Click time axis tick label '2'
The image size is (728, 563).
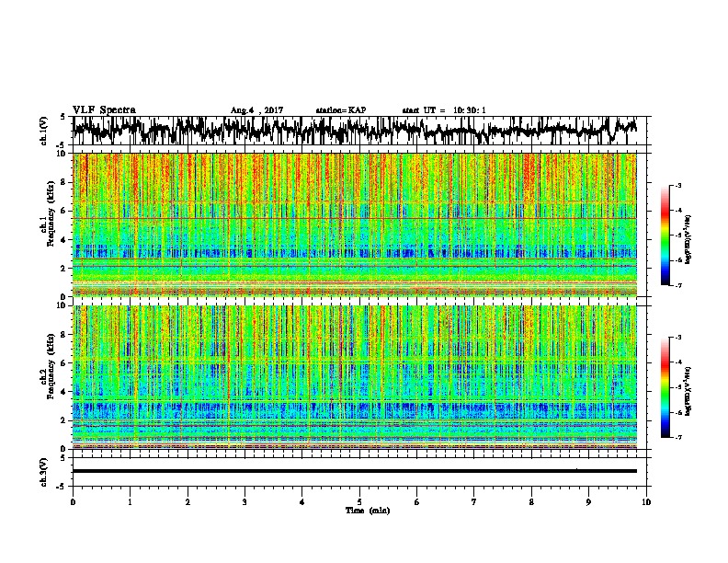point(188,502)
